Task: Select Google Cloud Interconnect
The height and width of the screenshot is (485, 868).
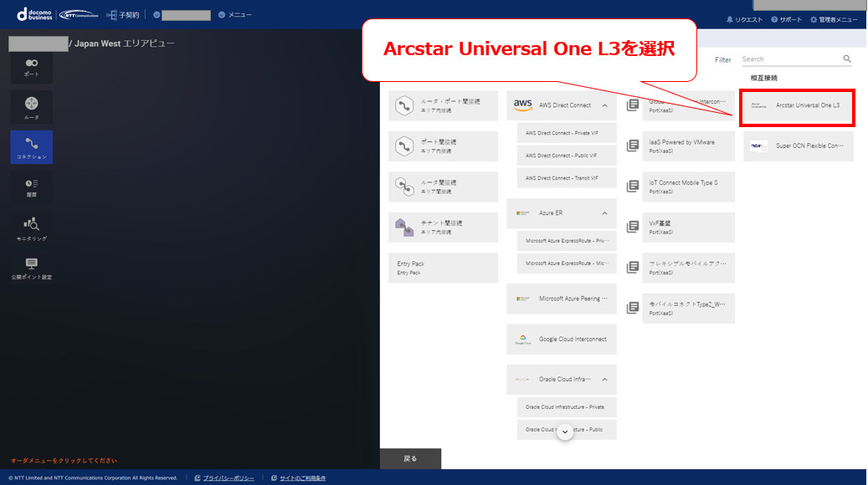Action: pyautogui.click(x=562, y=339)
